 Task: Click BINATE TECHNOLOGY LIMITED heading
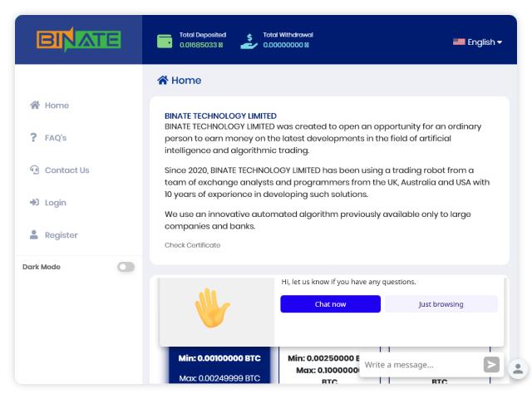tap(220, 116)
